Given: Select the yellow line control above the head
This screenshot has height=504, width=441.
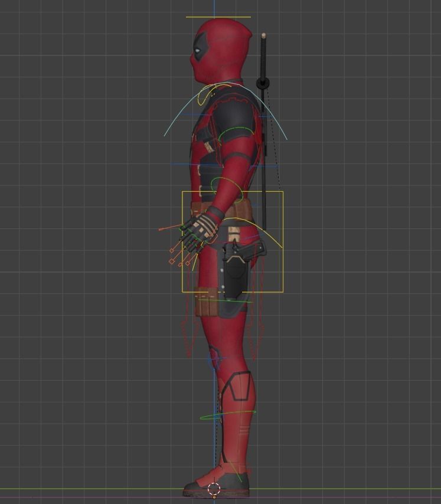Looking at the screenshot, I should [218, 17].
